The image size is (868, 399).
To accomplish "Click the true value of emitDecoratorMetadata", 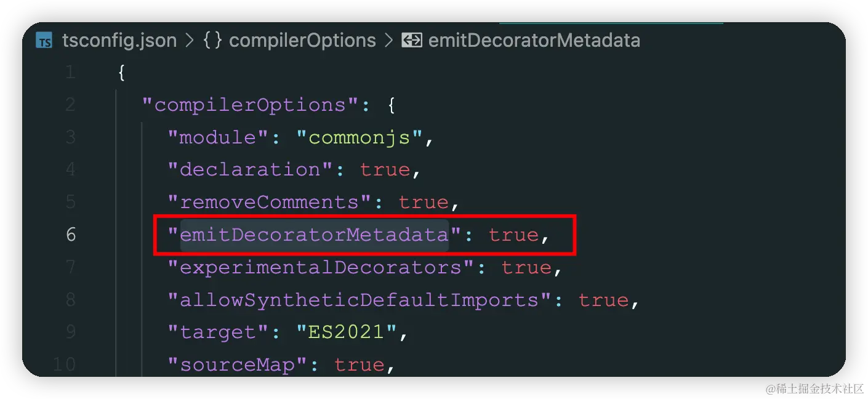I will pyautogui.click(x=514, y=235).
